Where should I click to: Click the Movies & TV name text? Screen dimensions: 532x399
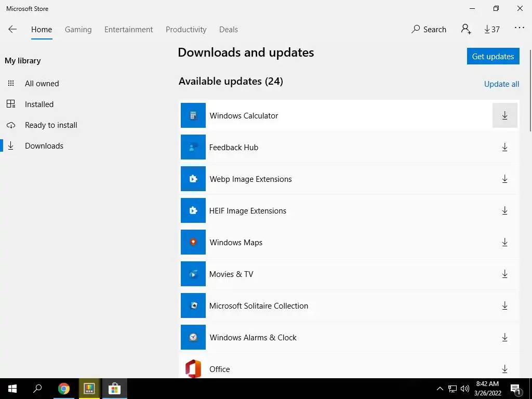pyautogui.click(x=231, y=274)
